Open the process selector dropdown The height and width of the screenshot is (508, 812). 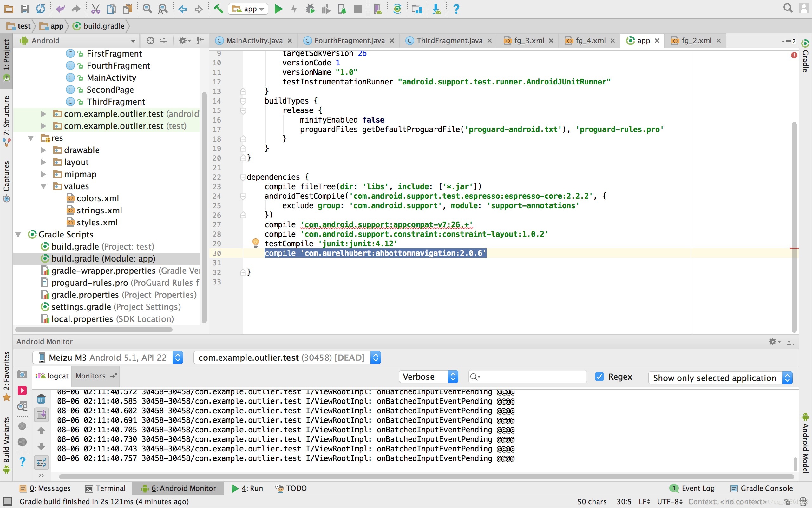[x=287, y=358]
